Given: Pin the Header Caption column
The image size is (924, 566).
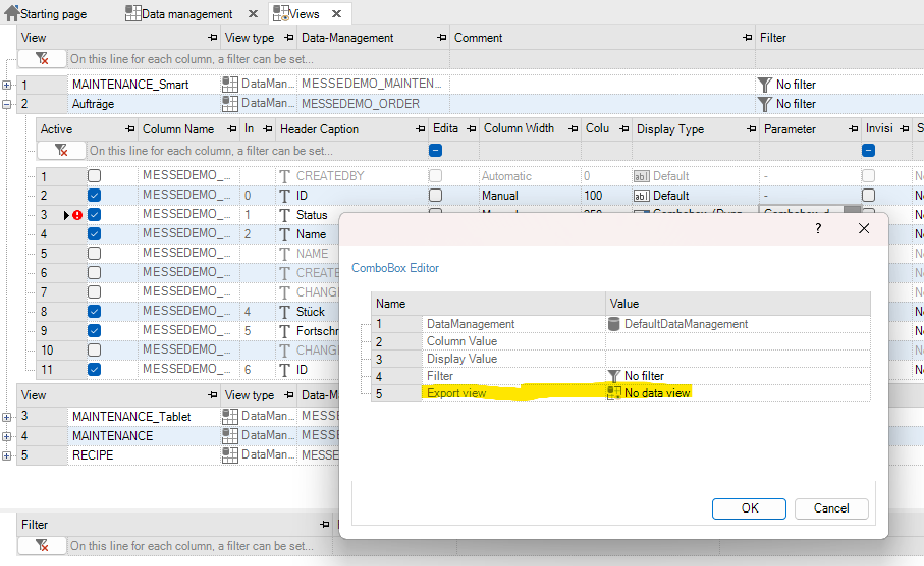Looking at the screenshot, I should coord(420,129).
